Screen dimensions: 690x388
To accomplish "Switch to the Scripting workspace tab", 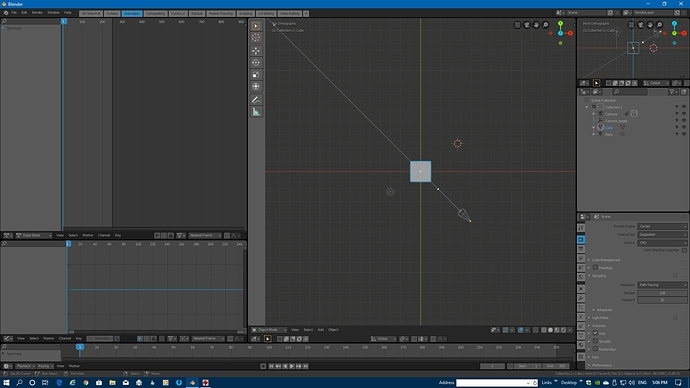I will [246, 14].
